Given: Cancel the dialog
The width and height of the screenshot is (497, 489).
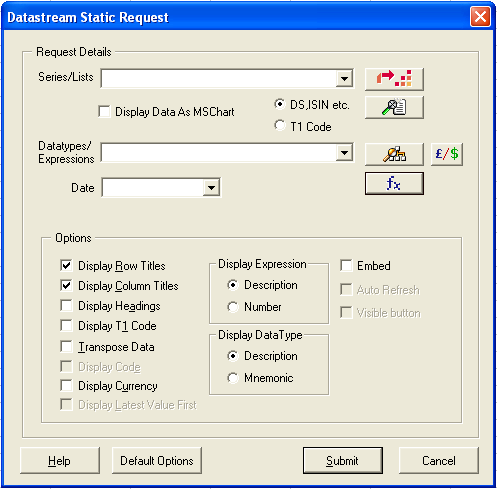Looking at the screenshot, I should point(439,461).
